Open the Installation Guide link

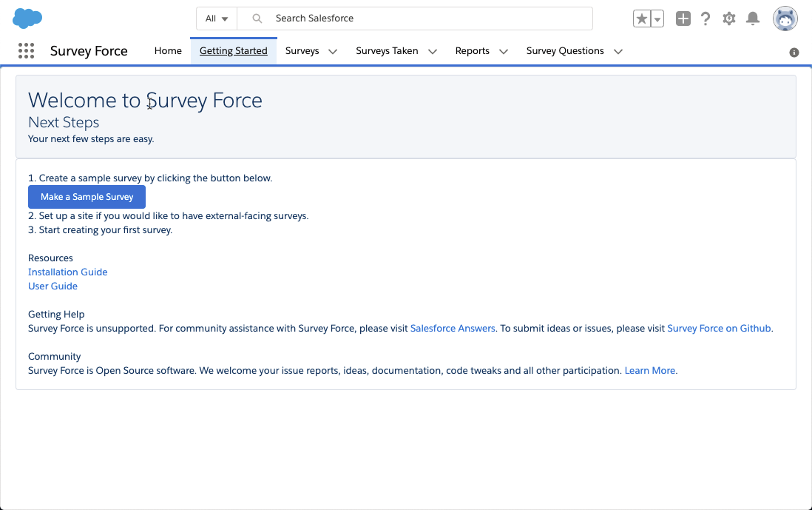[x=68, y=272]
